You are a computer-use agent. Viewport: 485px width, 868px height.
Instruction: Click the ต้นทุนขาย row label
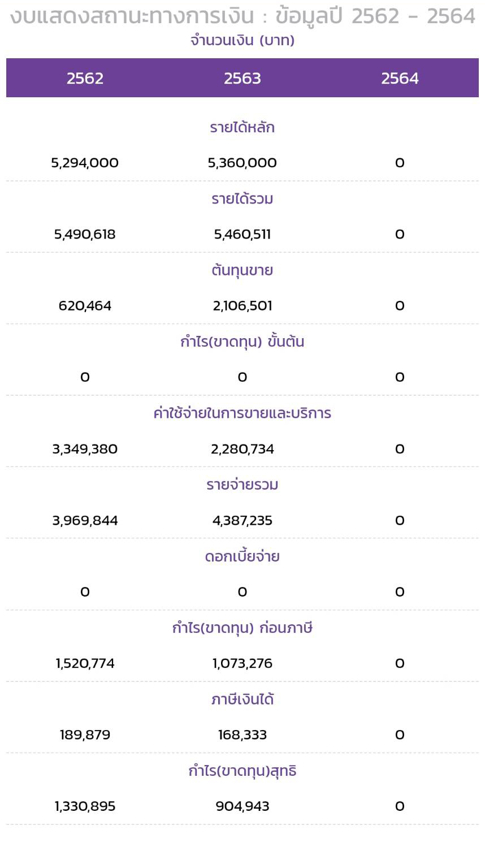coord(242,270)
